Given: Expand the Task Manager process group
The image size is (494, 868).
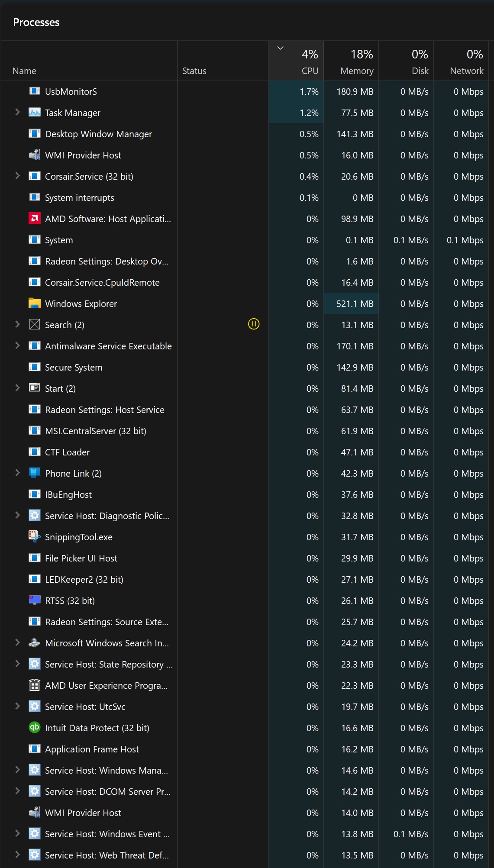Looking at the screenshot, I should [17, 112].
